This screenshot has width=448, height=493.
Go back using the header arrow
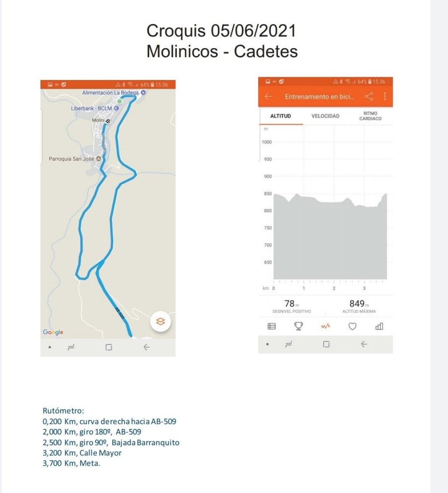269,97
